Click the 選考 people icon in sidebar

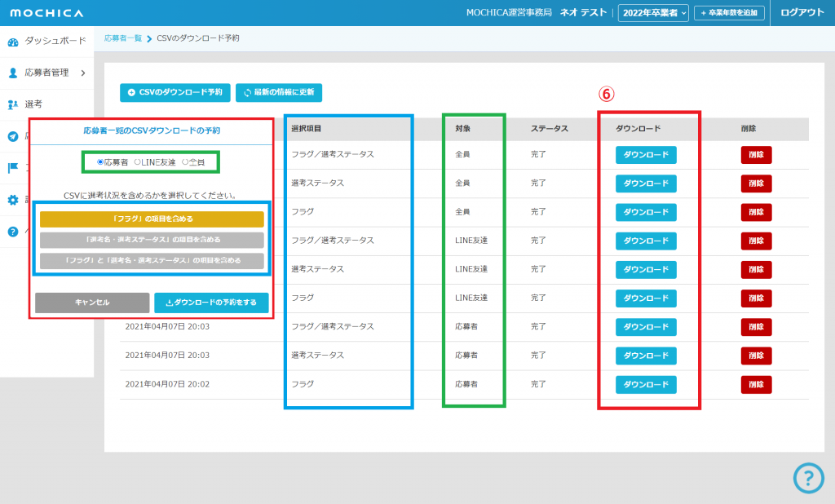(x=13, y=104)
